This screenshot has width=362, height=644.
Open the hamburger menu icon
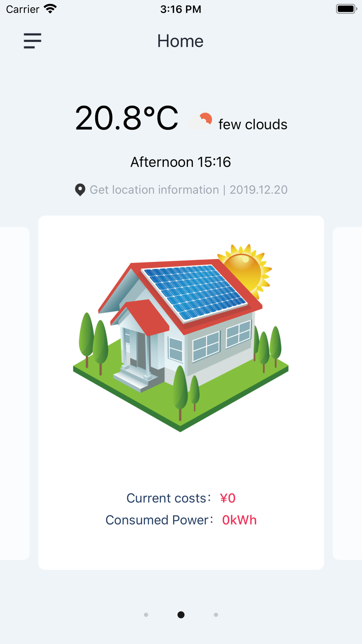click(33, 41)
